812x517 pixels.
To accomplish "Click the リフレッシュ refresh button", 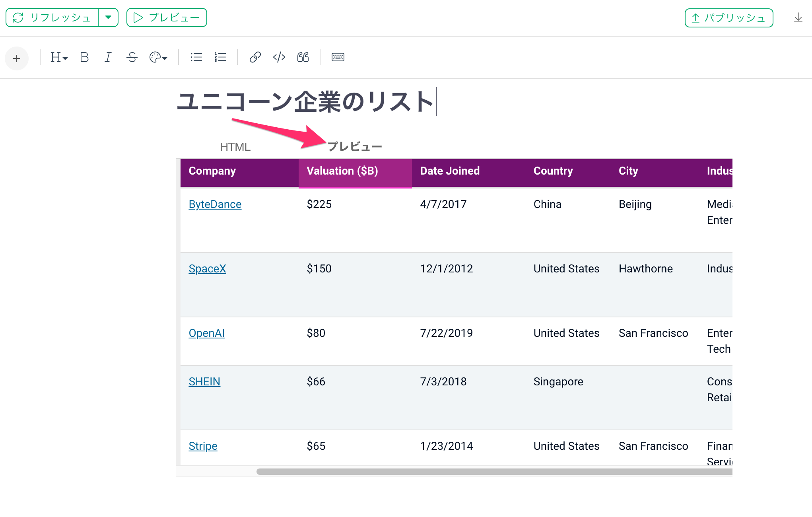I will [52, 17].
